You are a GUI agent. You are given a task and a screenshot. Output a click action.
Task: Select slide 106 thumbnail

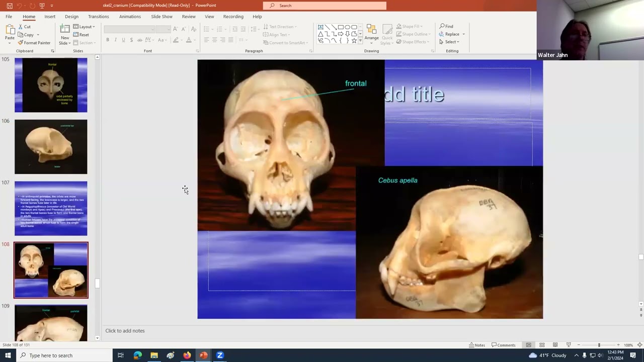[51, 147]
